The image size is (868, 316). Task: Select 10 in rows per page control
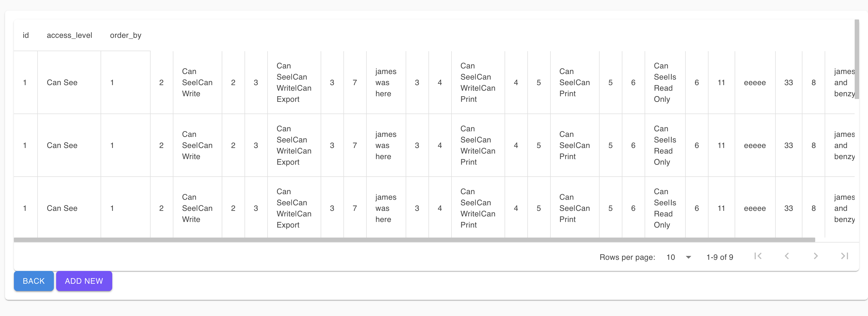pyautogui.click(x=671, y=257)
